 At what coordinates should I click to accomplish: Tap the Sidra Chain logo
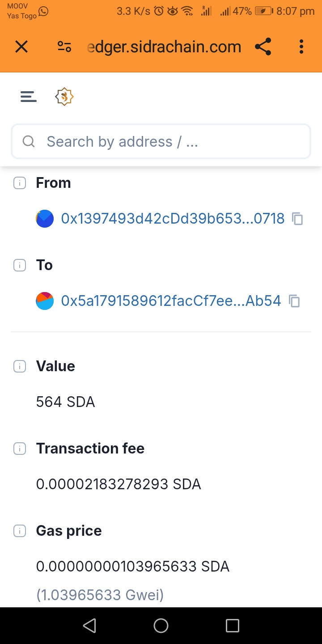point(64,97)
